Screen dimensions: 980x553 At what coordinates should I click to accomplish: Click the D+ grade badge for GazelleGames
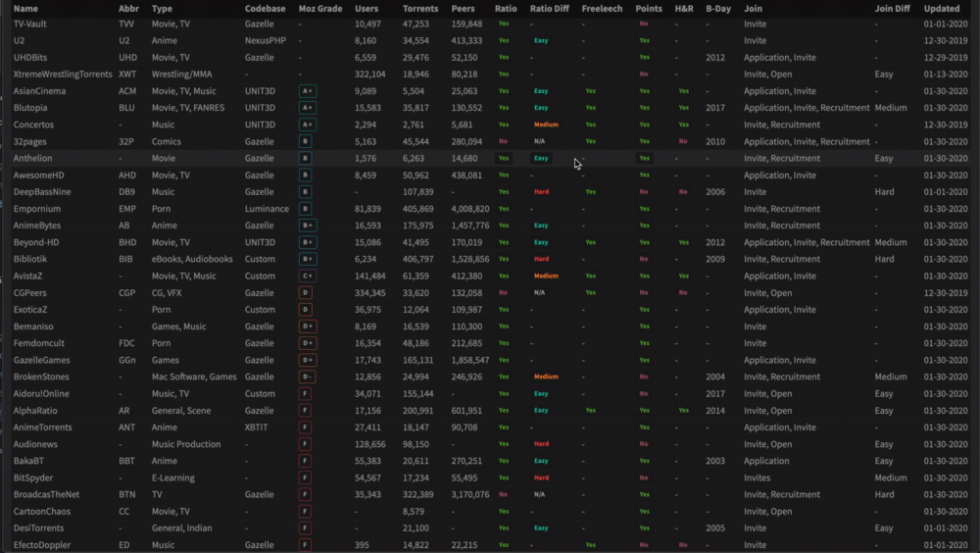[x=307, y=360]
